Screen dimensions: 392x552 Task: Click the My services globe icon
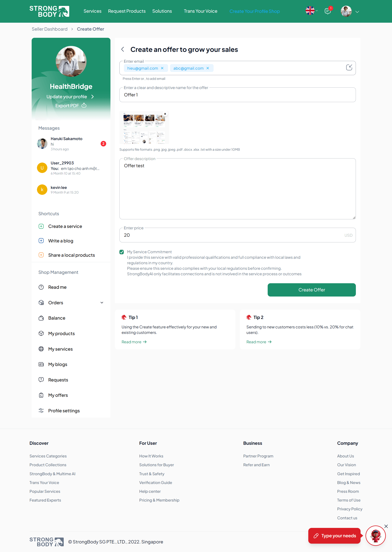click(41, 349)
